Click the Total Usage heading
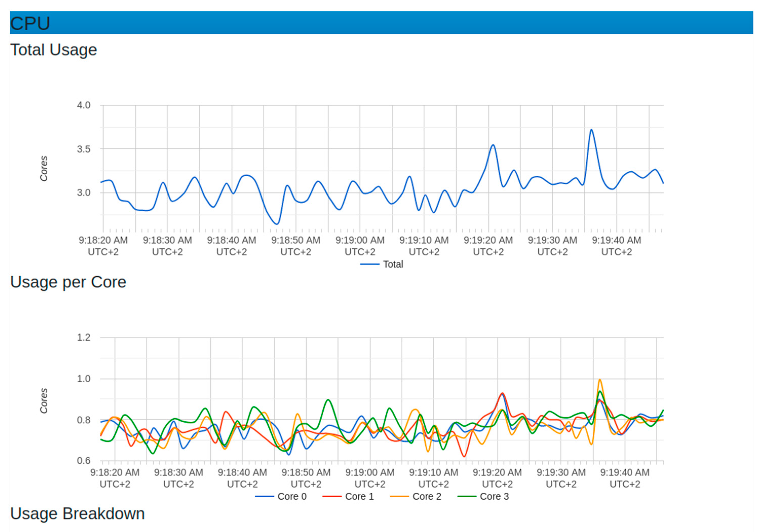Image resolution: width=764 pixels, height=532 pixels. pos(54,50)
